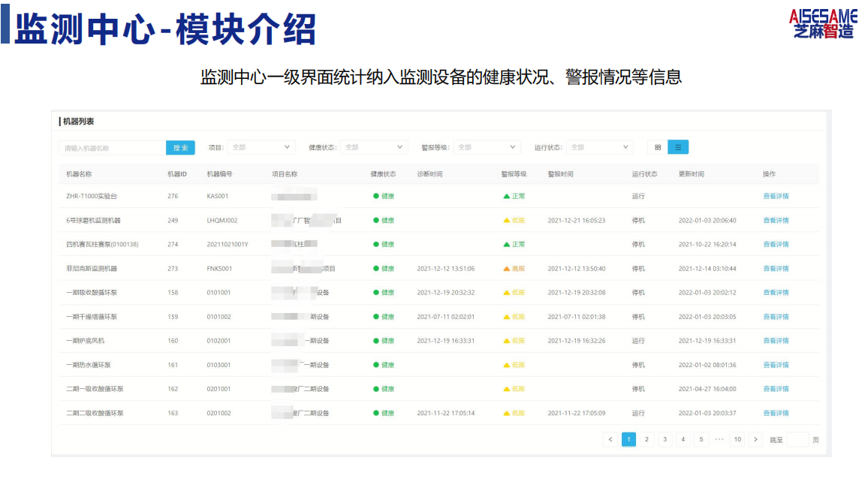Go to page 2
The height and width of the screenshot is (479, 868).
[646, 439]
